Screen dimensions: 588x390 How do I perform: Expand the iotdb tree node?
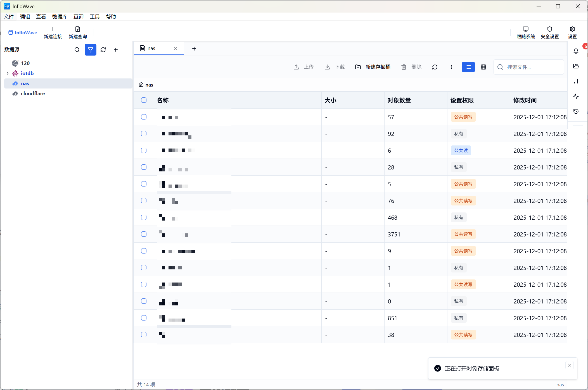(8, 73)
